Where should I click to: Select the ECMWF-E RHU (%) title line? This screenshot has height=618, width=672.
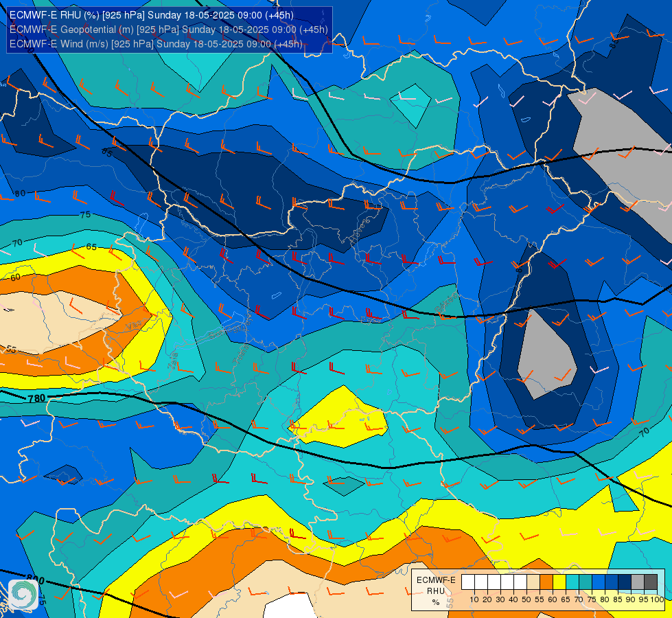[152, 15]
